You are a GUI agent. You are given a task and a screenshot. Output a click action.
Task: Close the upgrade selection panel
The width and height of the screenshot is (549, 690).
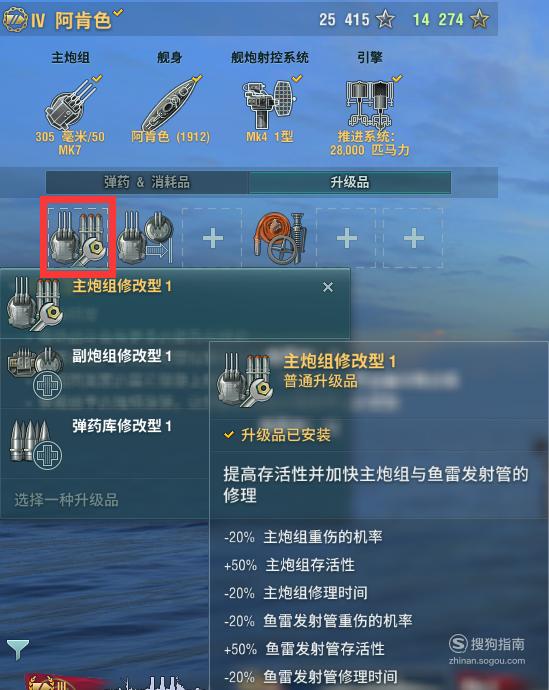click(x=328, y=287)
